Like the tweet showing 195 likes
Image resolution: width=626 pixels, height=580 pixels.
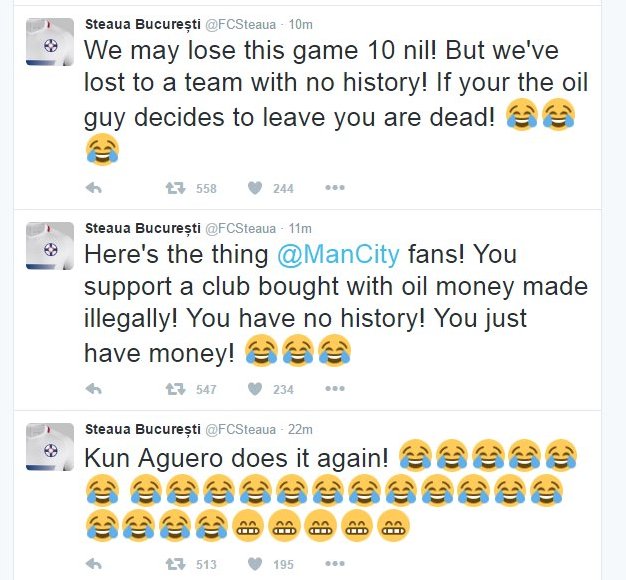255,564
